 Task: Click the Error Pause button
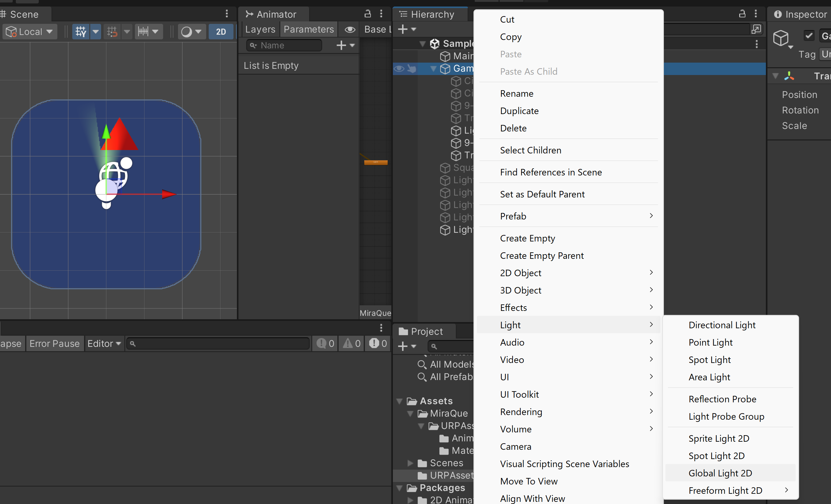[x=54, y=343]
